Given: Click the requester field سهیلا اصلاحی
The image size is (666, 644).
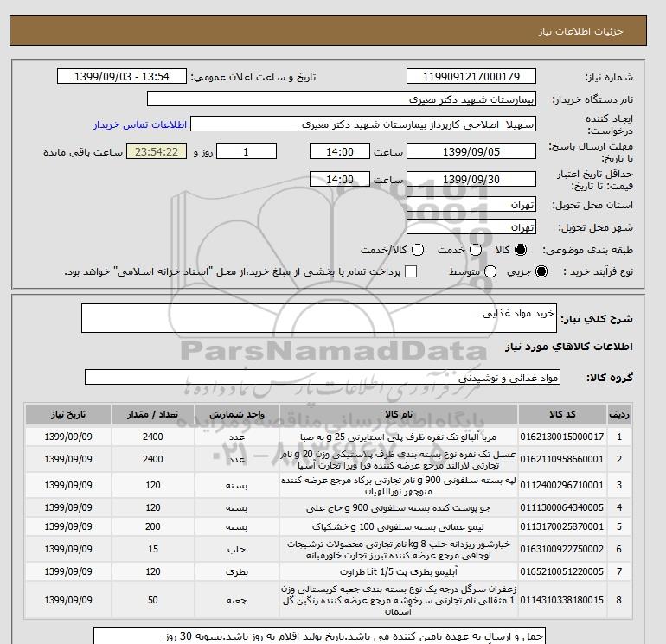Looking at the screenshot, I should pos(363,124).
